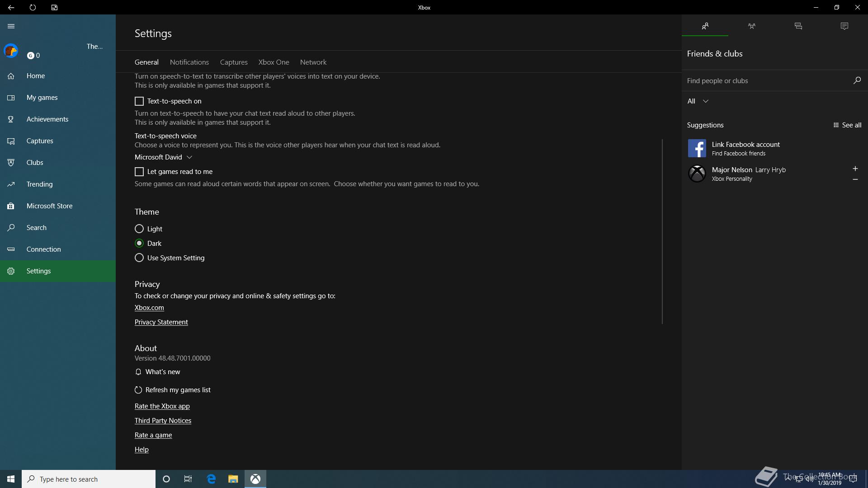This screenshot has width=868, height=488.
Task: Open the Parties icon in right panel
Action: click(751, 26)
